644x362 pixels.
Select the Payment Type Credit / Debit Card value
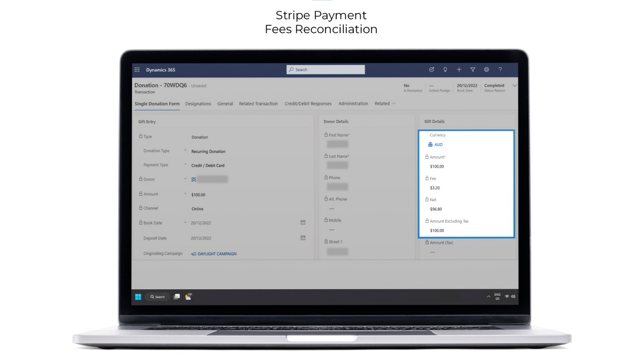click(208, 165)
